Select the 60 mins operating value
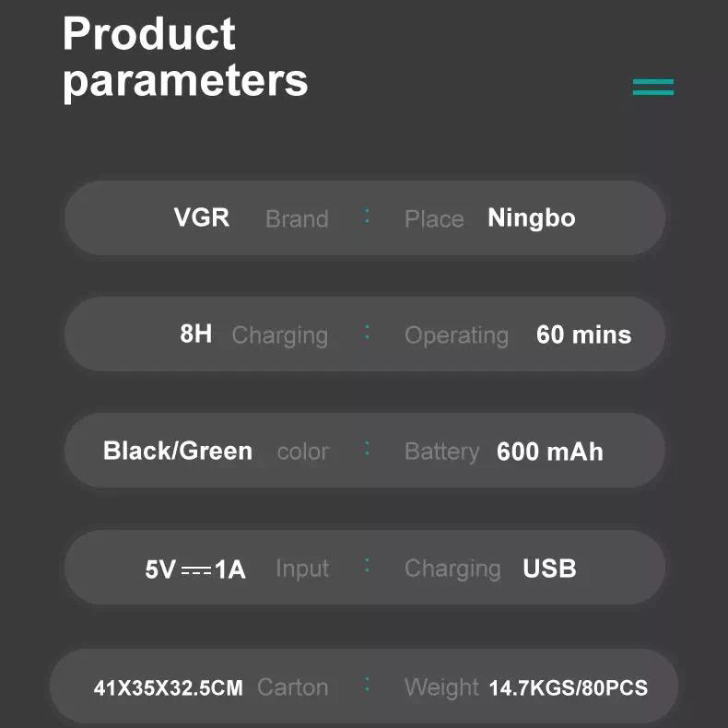 (583, 335)
